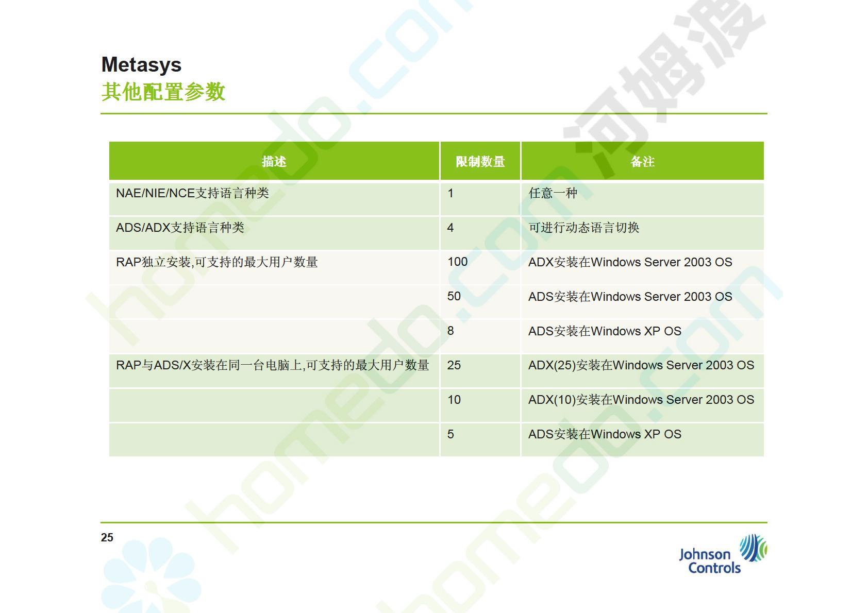Click the limit value 100
Viewport: 868px width, 613px height.
(x=457, y=262)
